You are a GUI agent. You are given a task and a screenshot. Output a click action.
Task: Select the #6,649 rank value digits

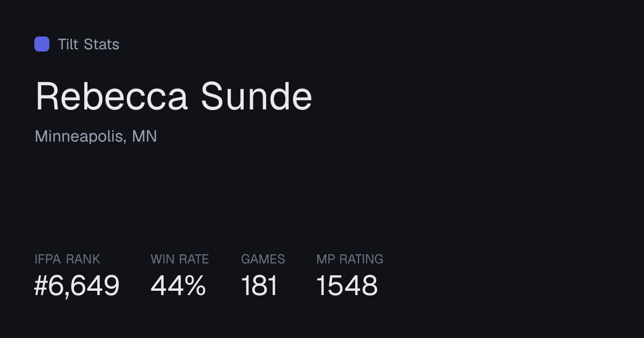(77, 285)
